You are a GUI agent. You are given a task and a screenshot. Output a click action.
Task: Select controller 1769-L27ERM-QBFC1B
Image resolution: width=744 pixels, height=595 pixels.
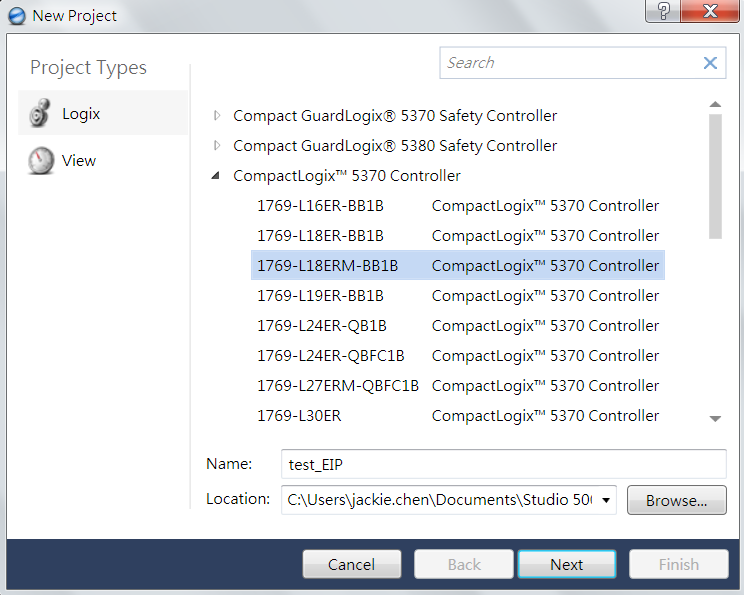pyautogui.click(x=458, y=385)
